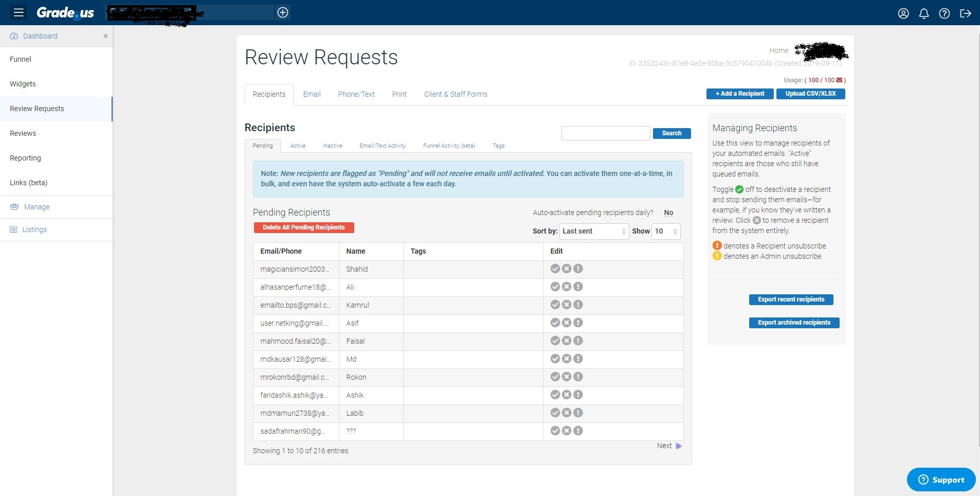Select the Active recipients sub-tab

(298, 146)
